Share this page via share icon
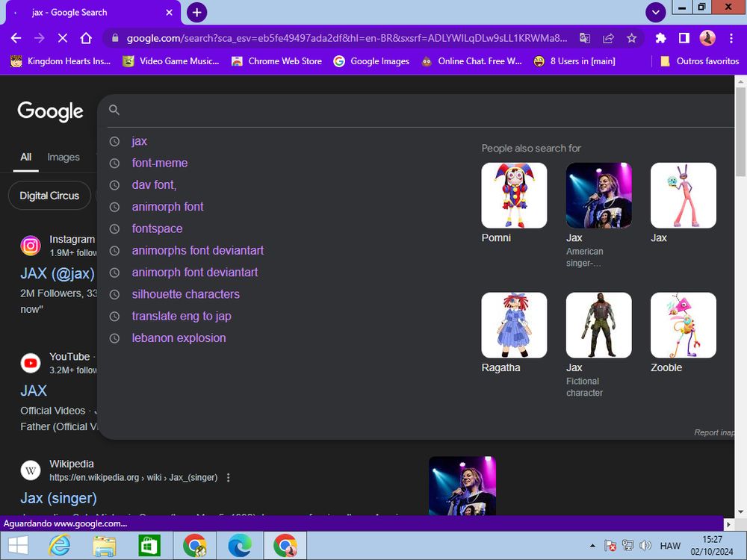Image resolution: width=747 pixels, height=560 pixels. click(x=608, y=38)
